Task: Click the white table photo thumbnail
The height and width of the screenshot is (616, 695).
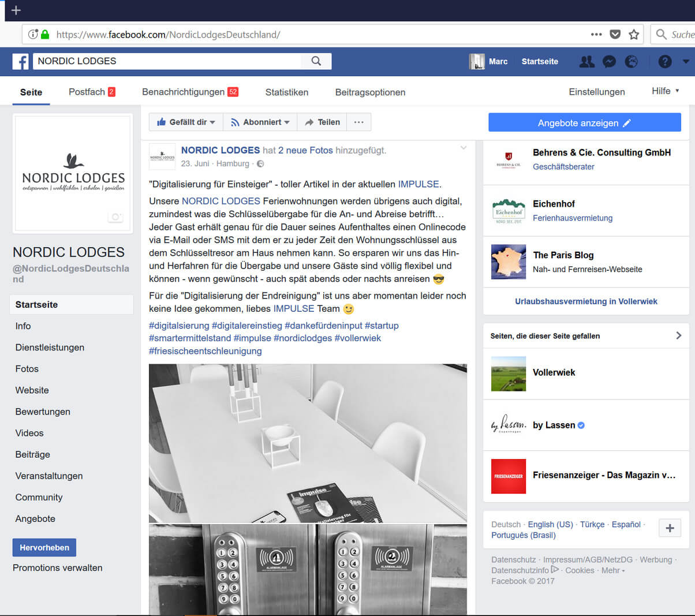Action: [x=308, y=443]
